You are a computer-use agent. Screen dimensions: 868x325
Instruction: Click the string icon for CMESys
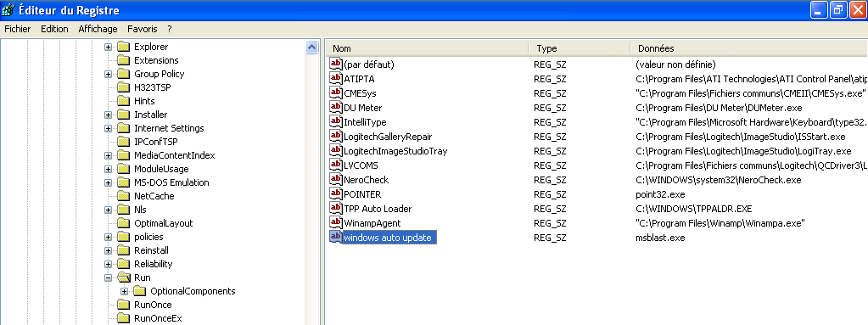coord(336,92)
